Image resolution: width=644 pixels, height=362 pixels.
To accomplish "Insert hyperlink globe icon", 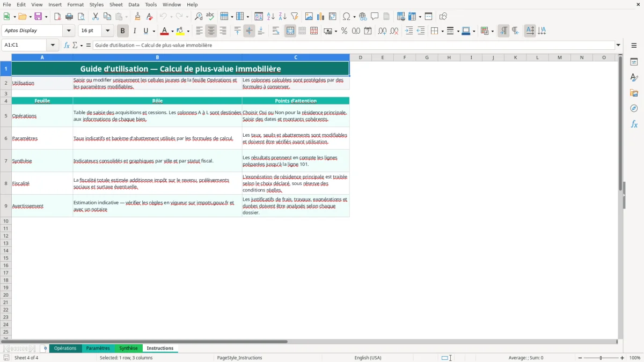I will coord(363,17).
